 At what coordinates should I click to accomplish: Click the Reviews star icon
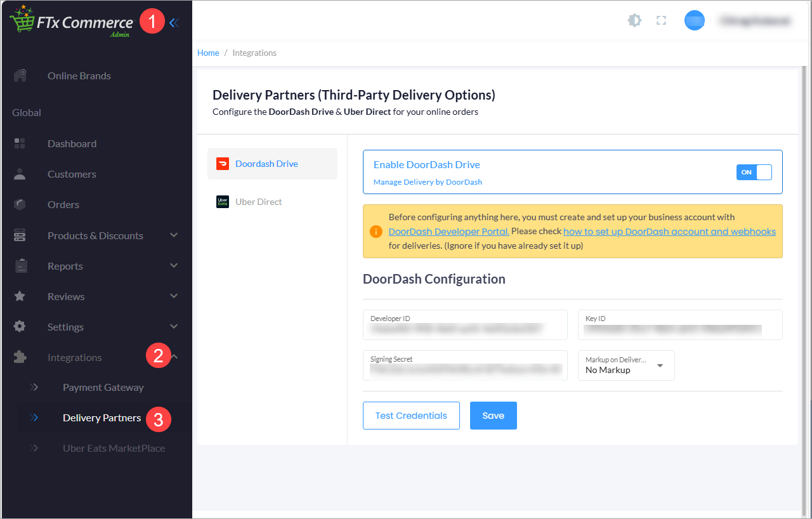pyautogui.click(x=20, y=296)
